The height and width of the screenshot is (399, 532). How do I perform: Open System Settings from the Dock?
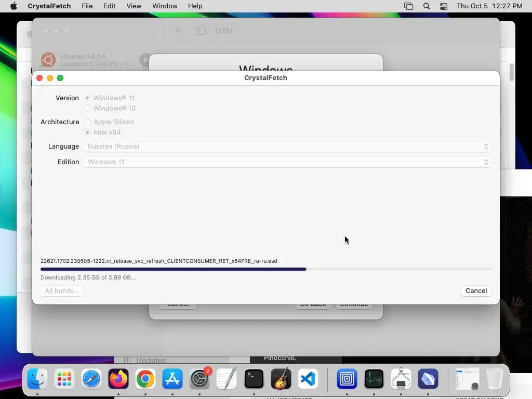coord(199,379)
